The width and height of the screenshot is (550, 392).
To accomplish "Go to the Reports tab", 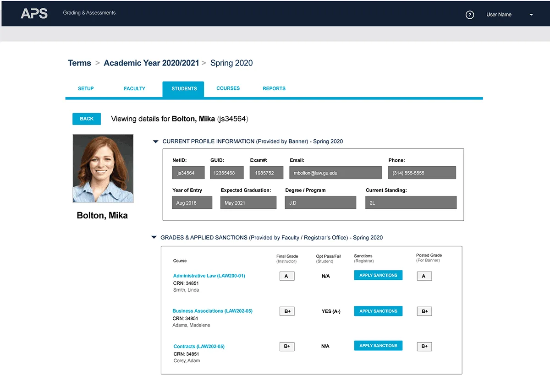I will (x=274, y=88).
